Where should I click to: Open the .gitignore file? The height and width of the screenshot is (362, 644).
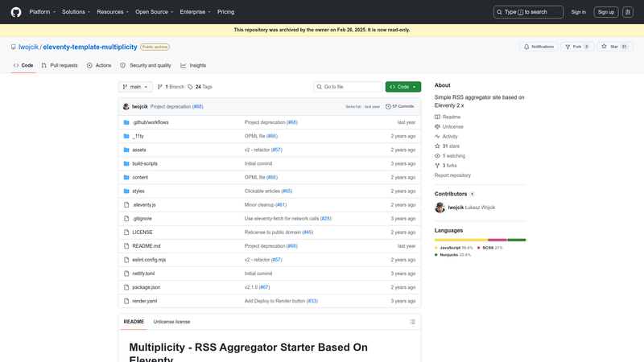click(x=142, y=218)
